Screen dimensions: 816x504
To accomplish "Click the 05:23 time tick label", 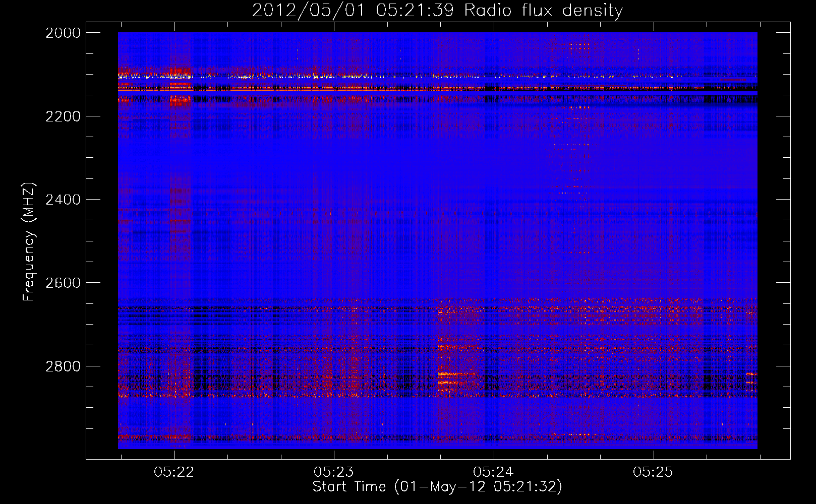I will point(334,472).
